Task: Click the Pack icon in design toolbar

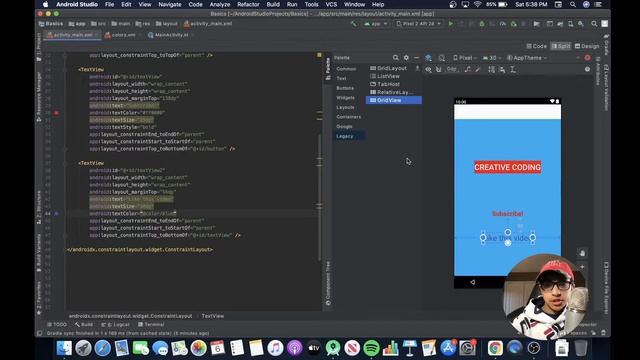Action: click(x=491, y=69)
